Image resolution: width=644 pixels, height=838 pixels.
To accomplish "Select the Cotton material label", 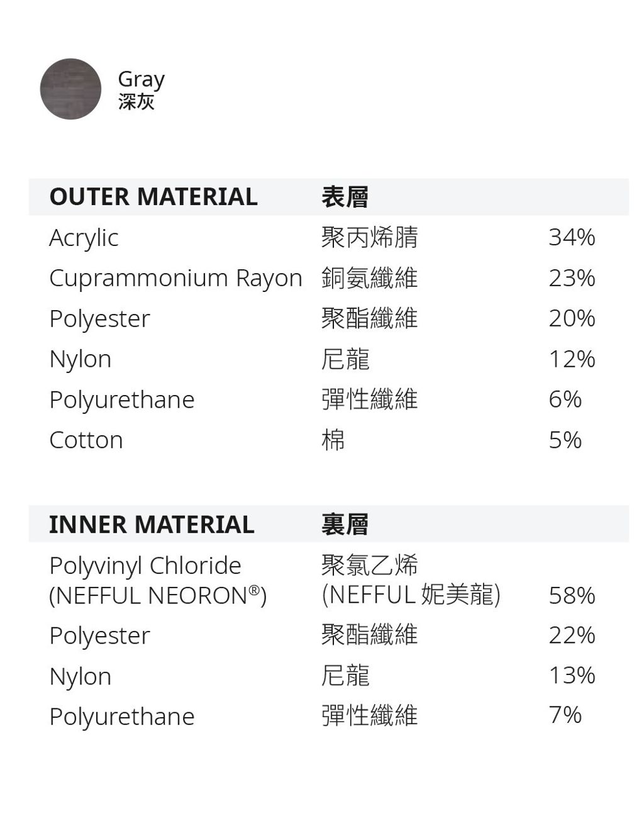I will click(86, 440).
